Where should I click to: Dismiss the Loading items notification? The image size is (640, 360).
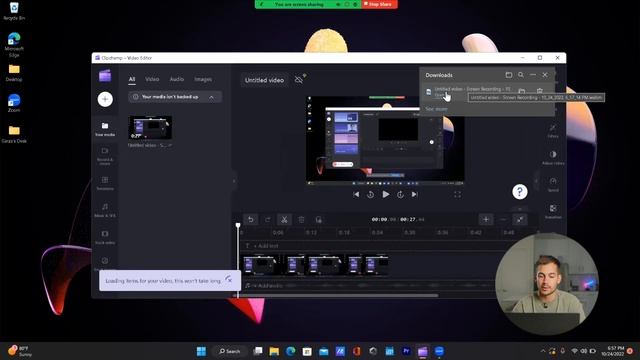point(229,280)
